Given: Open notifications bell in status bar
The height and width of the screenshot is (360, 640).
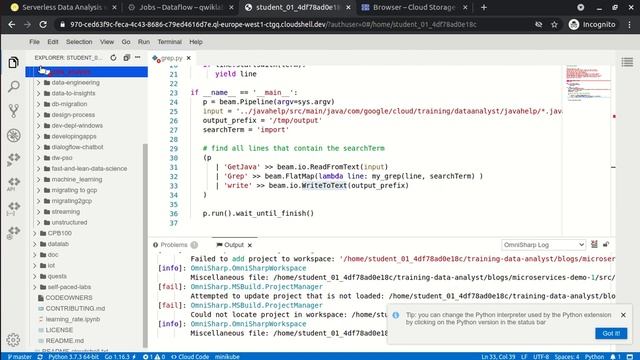Looking at the screenshot, I should tap(616, 356).
